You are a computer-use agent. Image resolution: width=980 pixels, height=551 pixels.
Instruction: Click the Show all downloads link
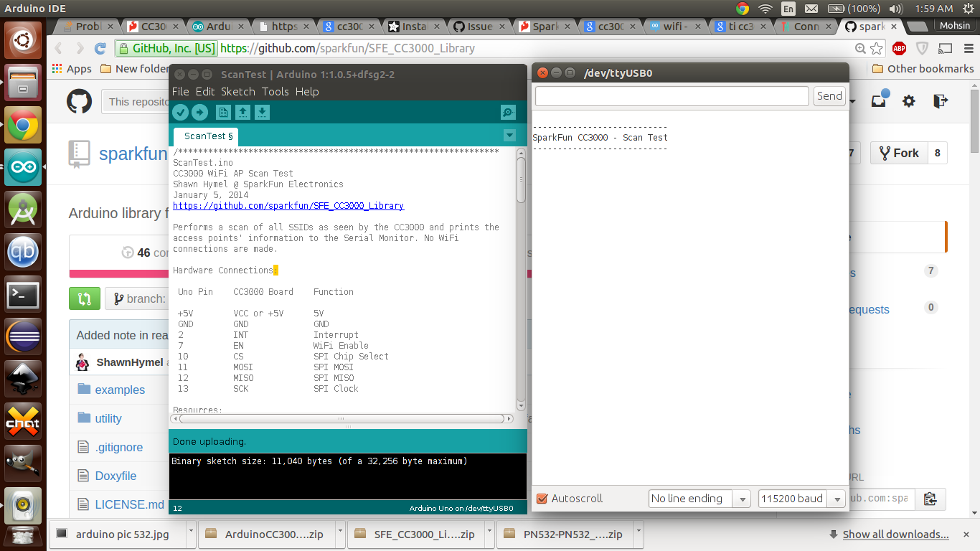(895, 534)
